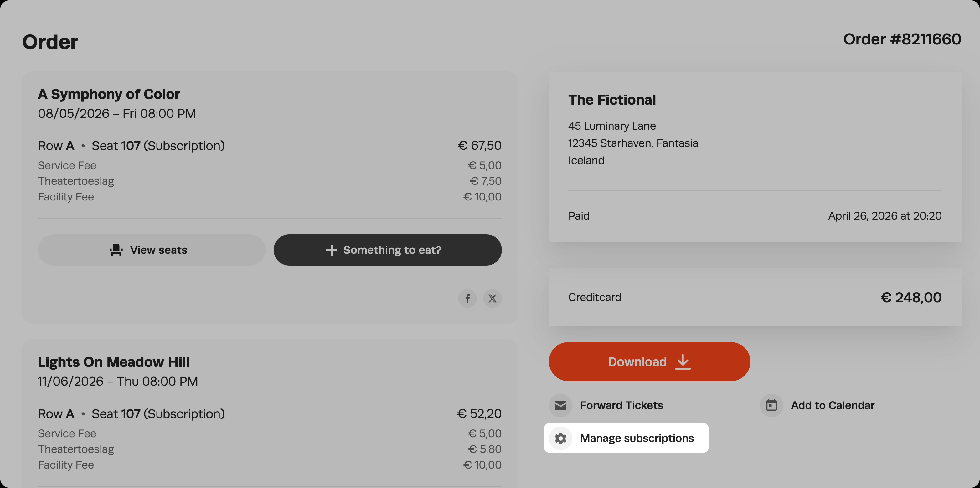Download the tickets

coord(649,362)
